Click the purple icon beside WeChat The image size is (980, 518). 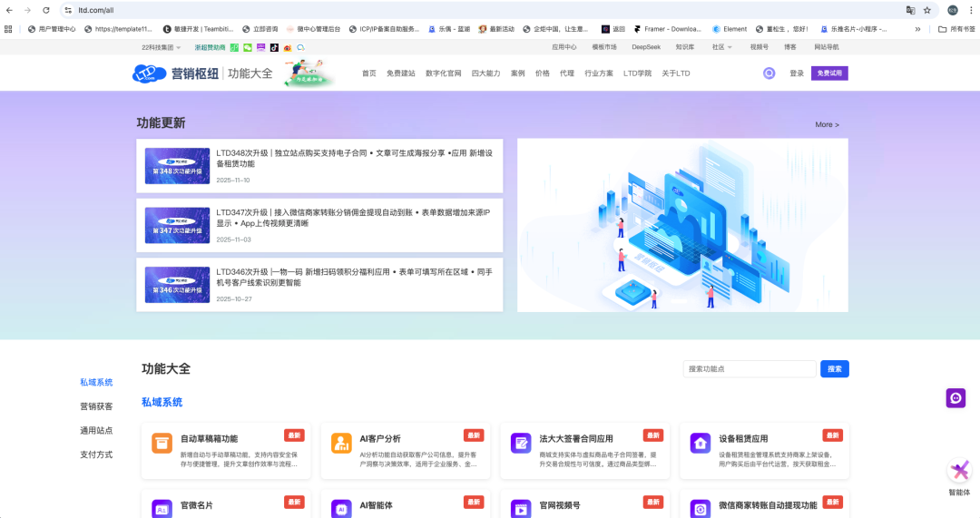(260, 47)
